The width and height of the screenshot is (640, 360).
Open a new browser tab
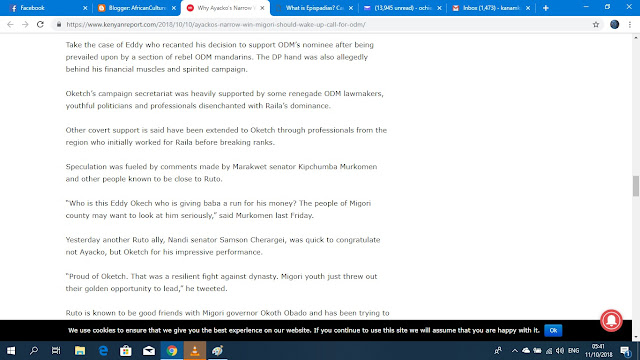pos(546,8)
